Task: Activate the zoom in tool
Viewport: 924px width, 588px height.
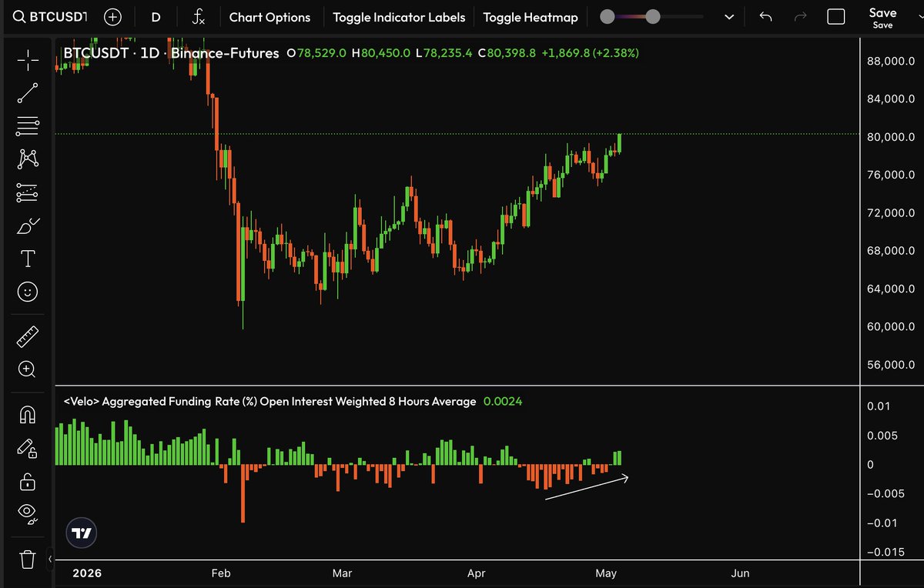Action: tap(28, 369)
